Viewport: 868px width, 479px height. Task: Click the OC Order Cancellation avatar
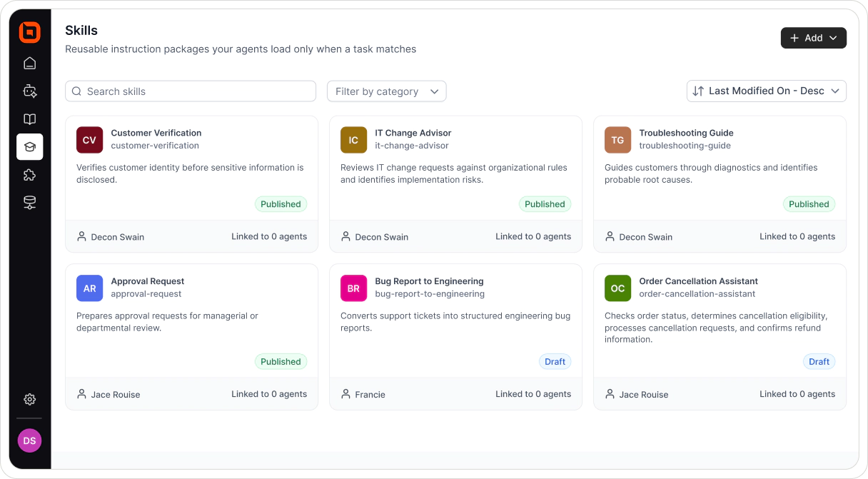[617, 288]
